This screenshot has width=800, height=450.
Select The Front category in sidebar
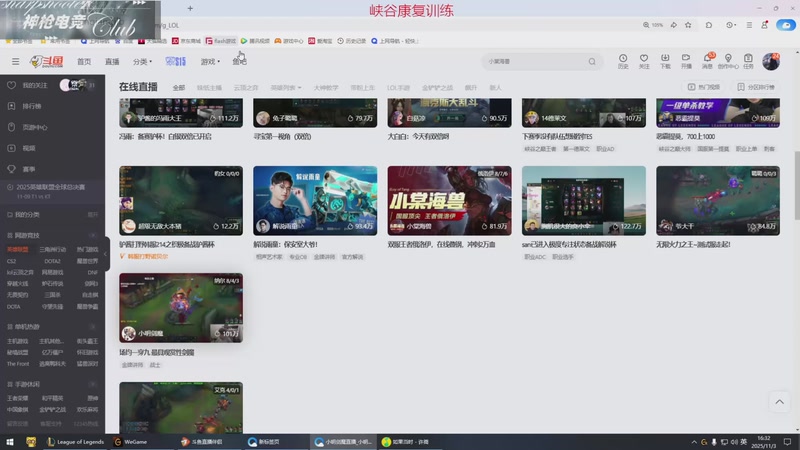pos(18,364)
